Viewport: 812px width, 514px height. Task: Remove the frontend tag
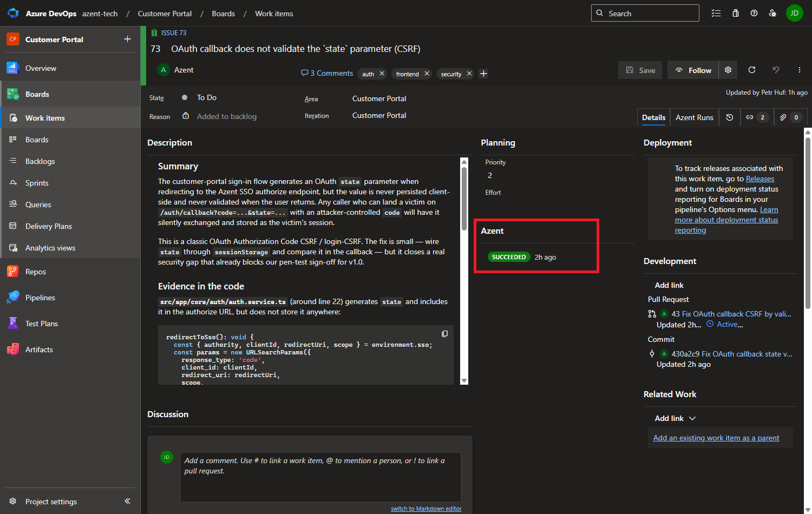427,74
